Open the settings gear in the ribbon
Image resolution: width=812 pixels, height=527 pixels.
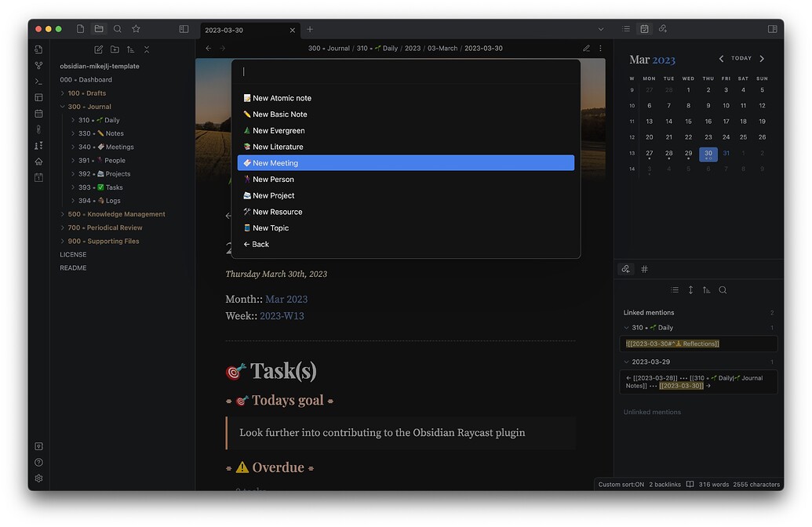click(x=38, y=478)
